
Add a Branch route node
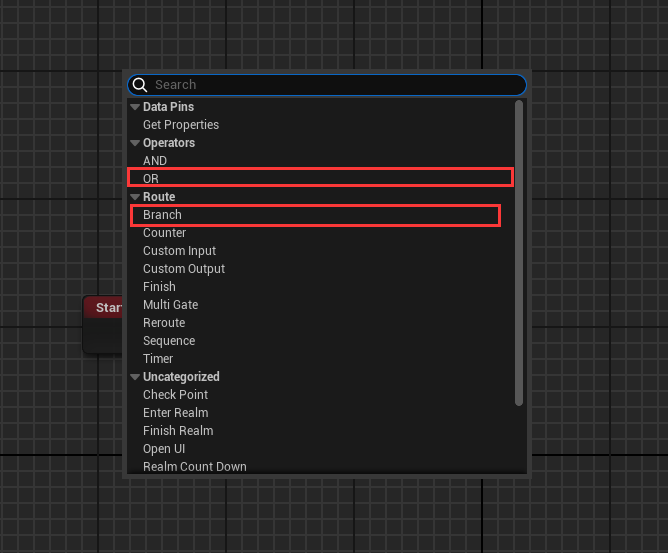tap(162, 215)
